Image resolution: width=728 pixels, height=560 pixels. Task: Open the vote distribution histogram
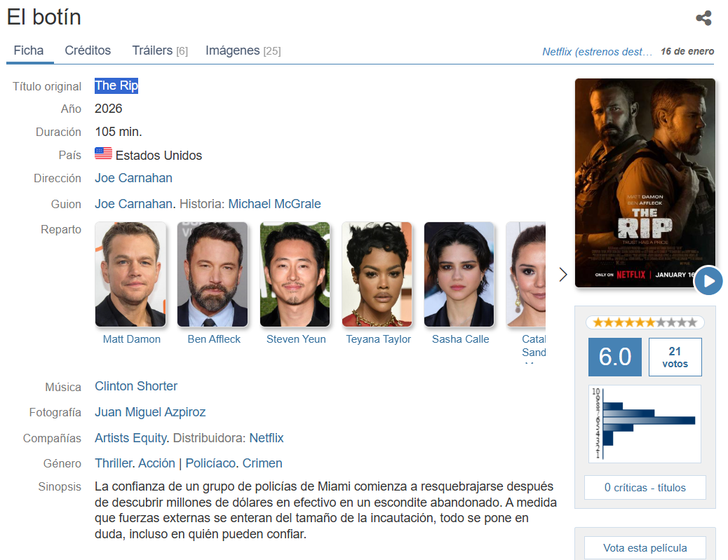pos(645,424)
